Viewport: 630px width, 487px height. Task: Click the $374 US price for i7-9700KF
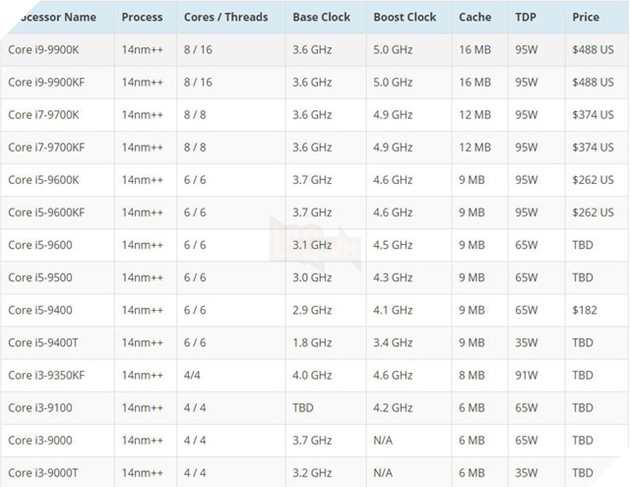593,147
